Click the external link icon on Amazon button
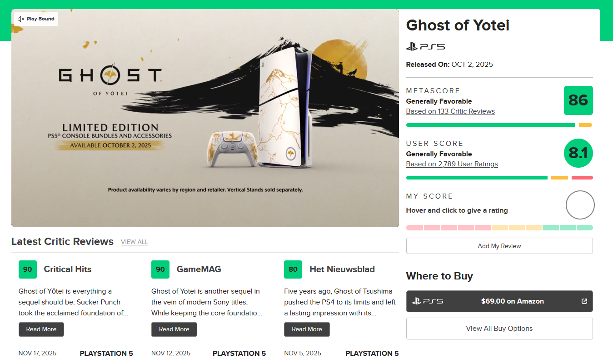Screen dimensions: 613x364 tap(584, 301)
